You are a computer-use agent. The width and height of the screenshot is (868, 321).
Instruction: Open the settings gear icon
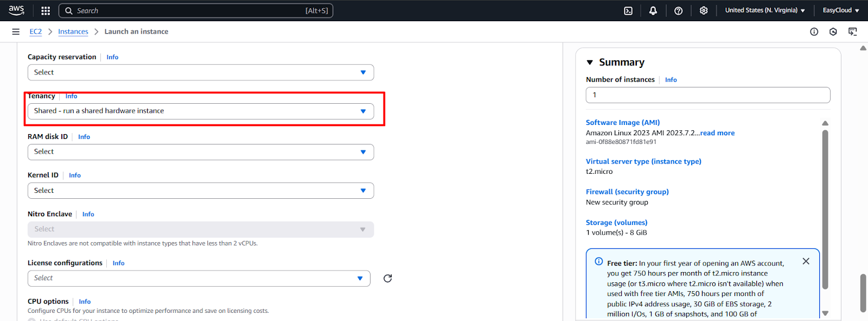704,10
